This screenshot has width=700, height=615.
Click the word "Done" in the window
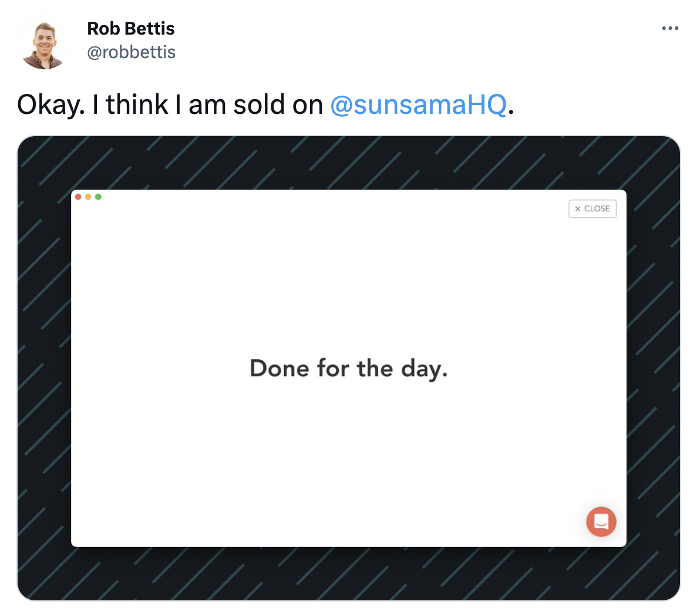[280, 369]
